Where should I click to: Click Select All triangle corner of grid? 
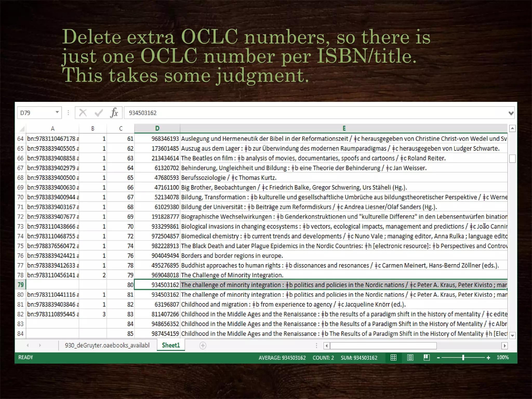tap(22, 129)
